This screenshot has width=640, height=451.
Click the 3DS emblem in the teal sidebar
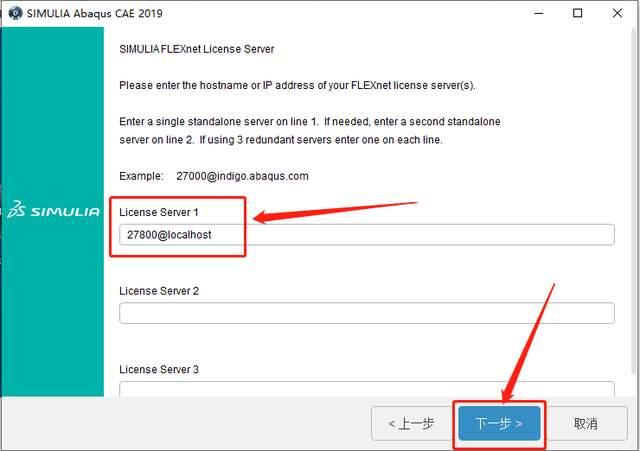16,209
